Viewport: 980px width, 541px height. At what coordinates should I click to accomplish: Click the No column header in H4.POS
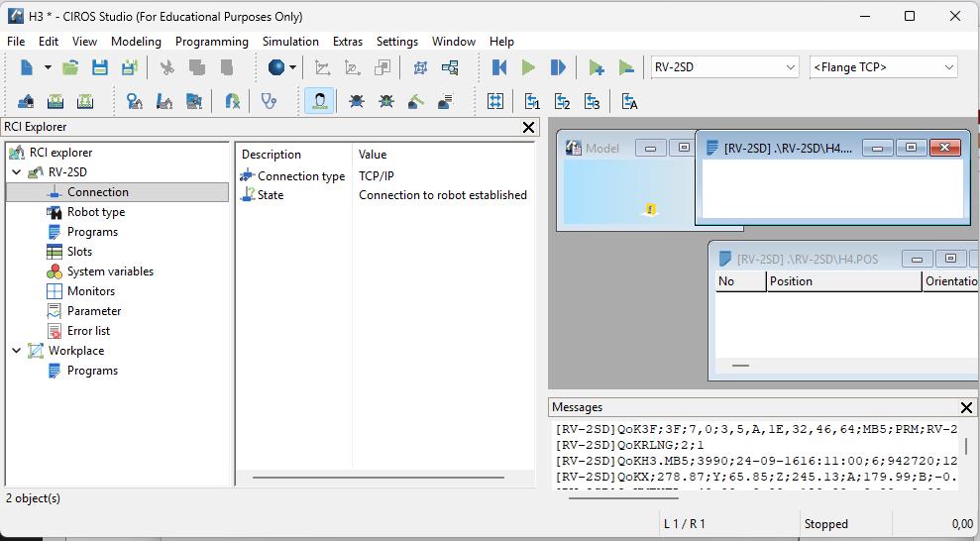pos(740,281)
